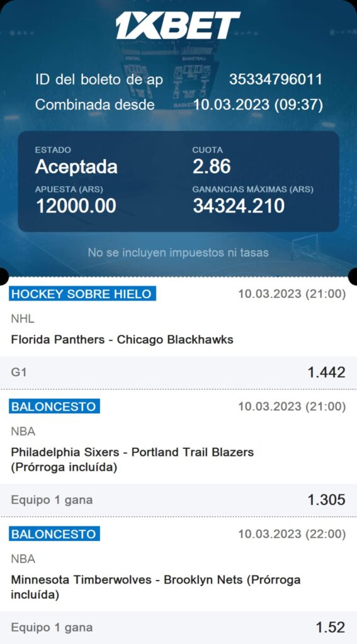Click the G1 bet selection label
This screenshot has height=644, width=357.
[x=18, y=372]
